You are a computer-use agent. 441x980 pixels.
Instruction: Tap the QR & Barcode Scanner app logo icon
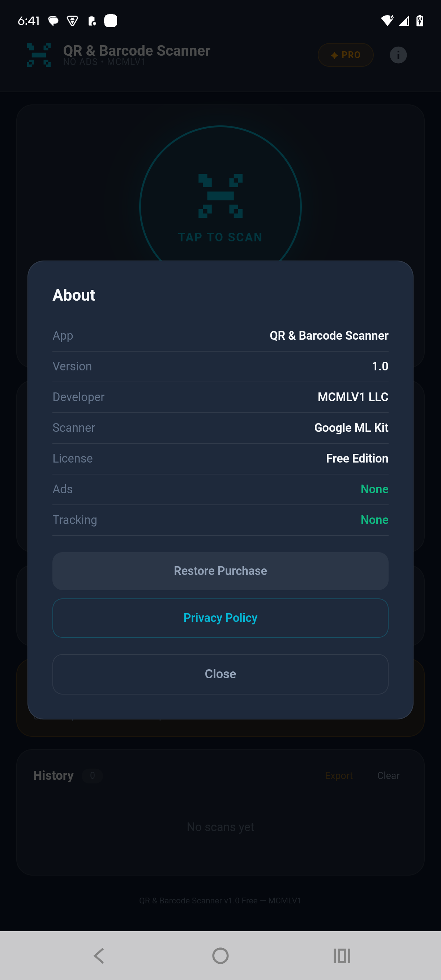coord(39,55)
